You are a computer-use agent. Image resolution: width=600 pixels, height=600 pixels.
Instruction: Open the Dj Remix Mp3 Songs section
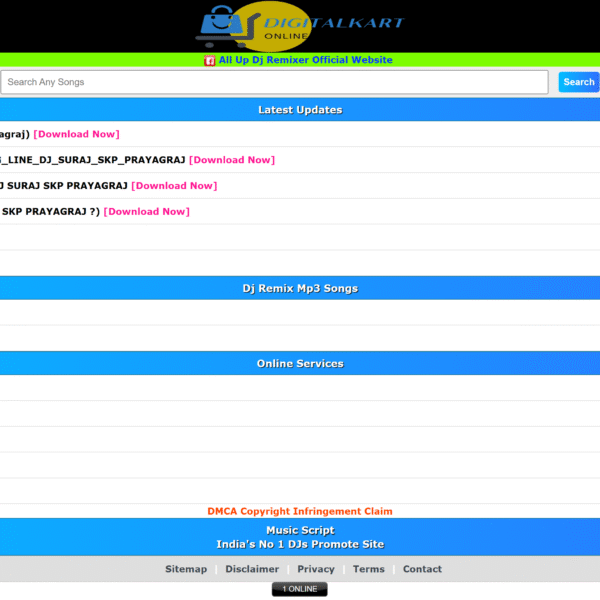pos(300,288)
